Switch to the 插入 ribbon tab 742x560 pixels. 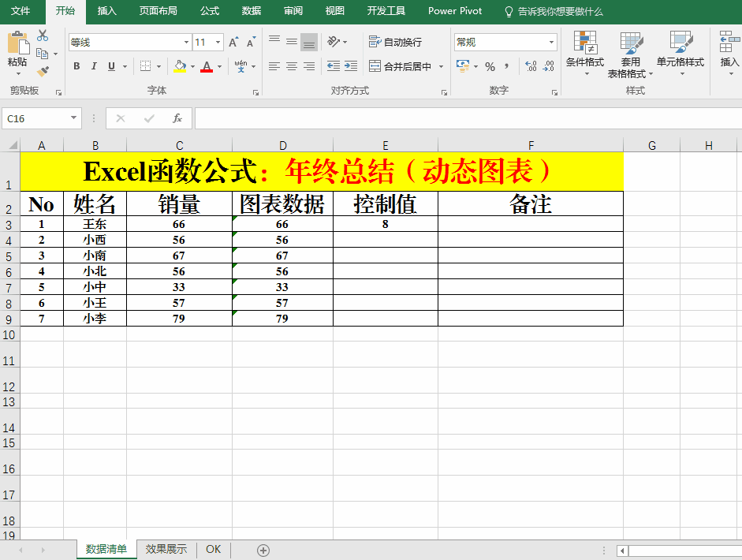pyautogui.click(x=106, y=11)
